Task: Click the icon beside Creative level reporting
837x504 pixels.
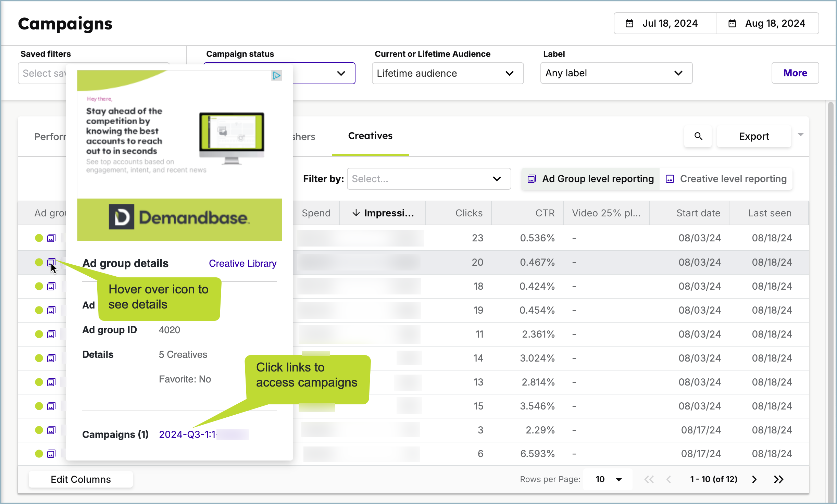Action: [670, 179]
